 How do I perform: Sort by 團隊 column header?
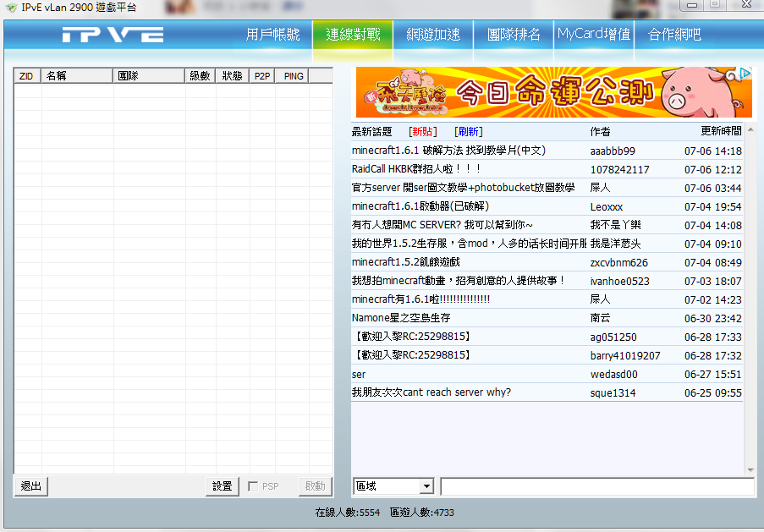point(149,76)
